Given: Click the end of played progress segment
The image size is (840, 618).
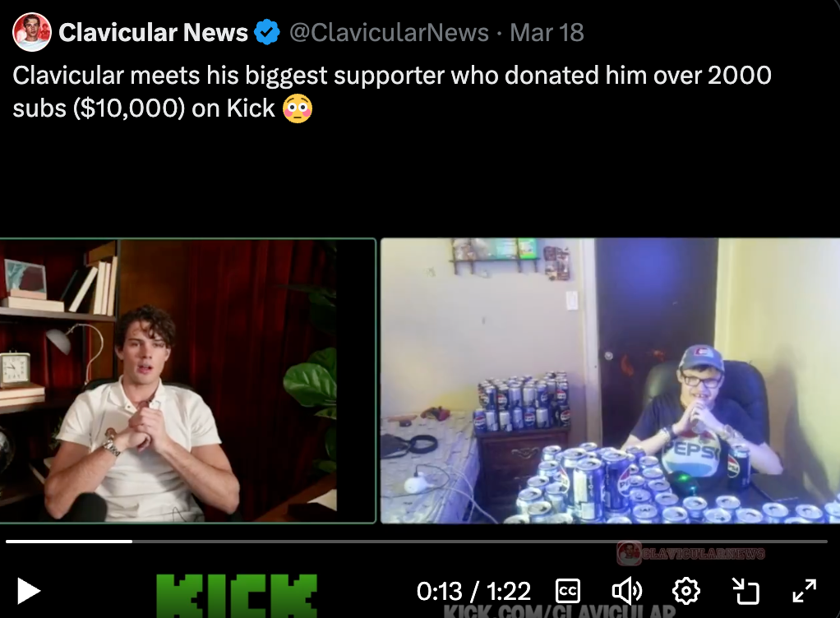Looking at the screenshot, I should [x=132, y=542].
